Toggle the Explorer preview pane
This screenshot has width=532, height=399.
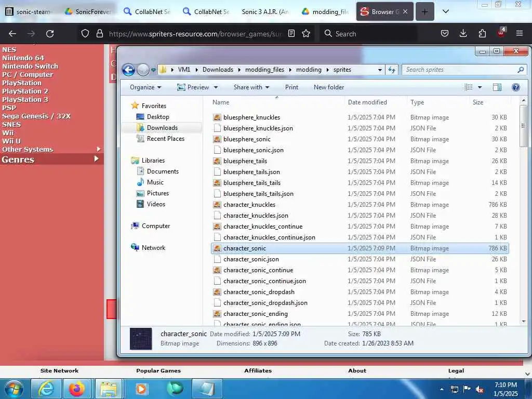(x=497, y=87)
